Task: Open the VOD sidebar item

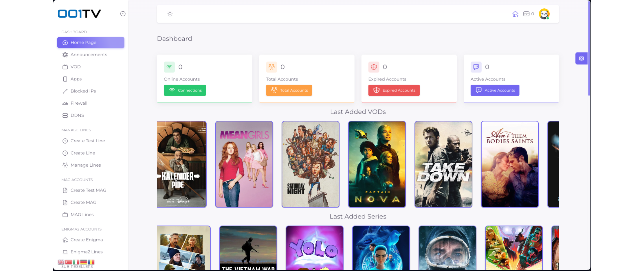Action: (91, 67)
